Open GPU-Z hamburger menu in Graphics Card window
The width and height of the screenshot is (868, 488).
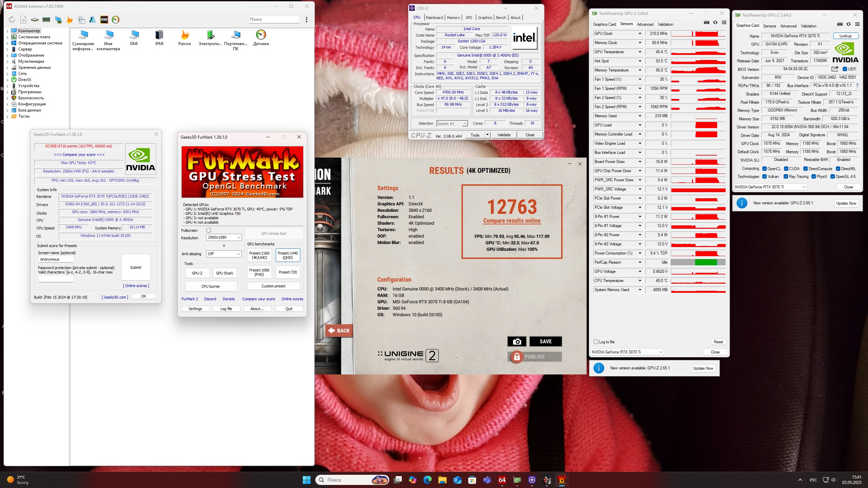857,24
